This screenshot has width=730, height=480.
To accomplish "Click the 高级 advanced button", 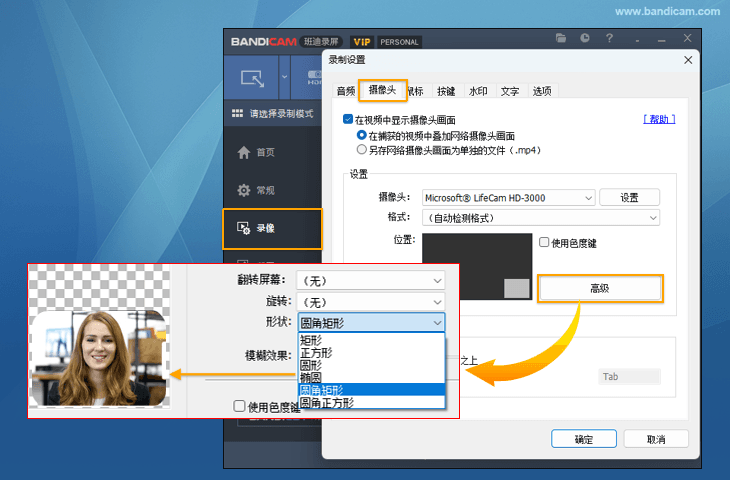I will click(x=600, y=288).
